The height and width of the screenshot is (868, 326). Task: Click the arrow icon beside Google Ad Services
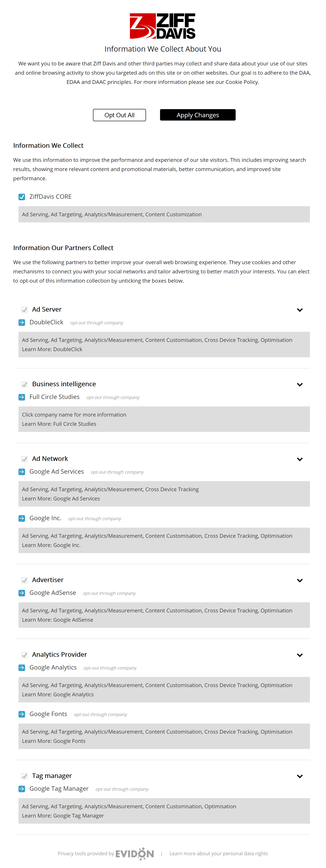pyautogui.click(x=22, y=472)
